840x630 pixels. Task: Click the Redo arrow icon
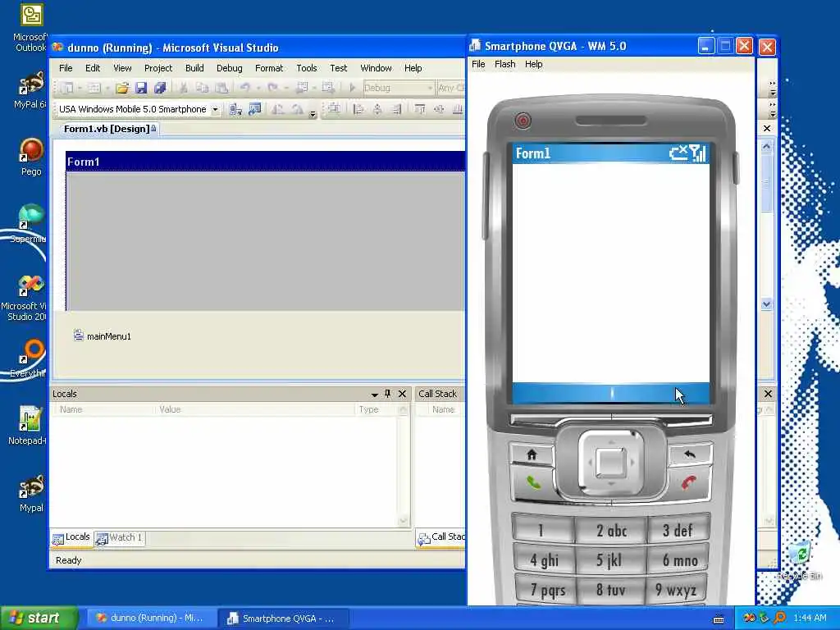[x=272, y=88]
